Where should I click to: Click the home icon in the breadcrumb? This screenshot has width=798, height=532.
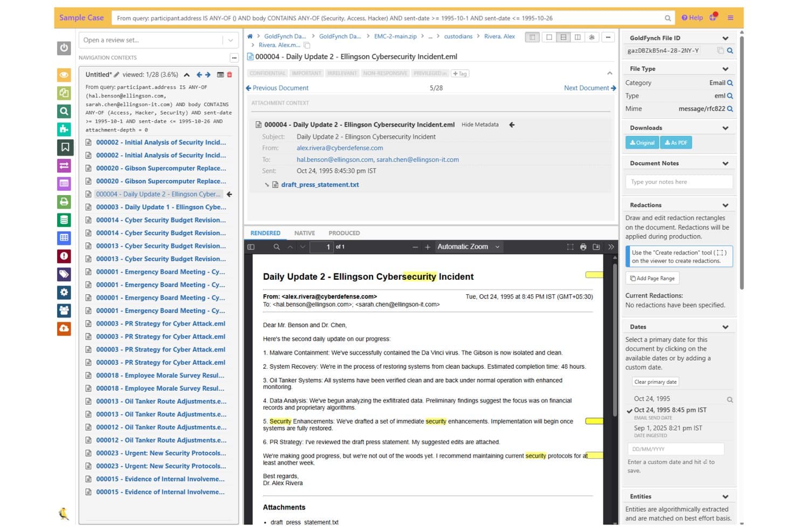tap(250, 37)
